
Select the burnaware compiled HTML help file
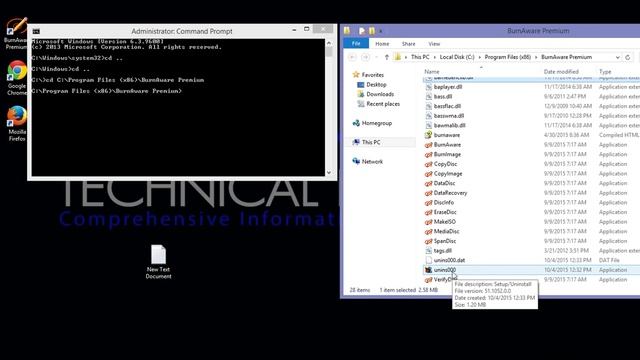(x=447, y=135)
